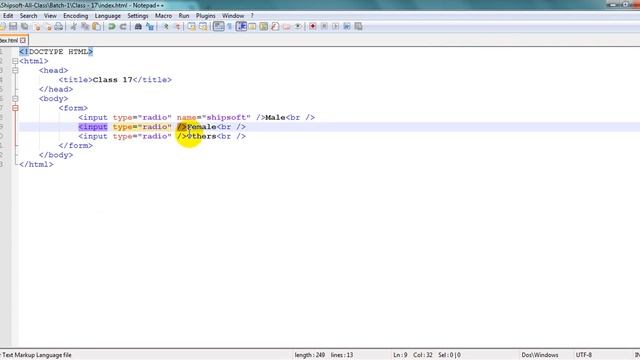640x360 pixels.
Task: Open Find with the binoculars icon
Action: (x=138, y=27)
